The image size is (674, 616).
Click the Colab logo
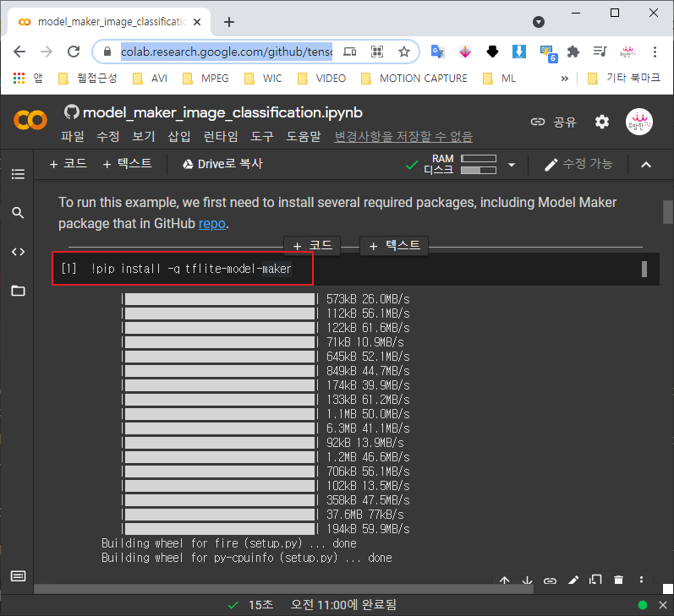click(30, 120)
